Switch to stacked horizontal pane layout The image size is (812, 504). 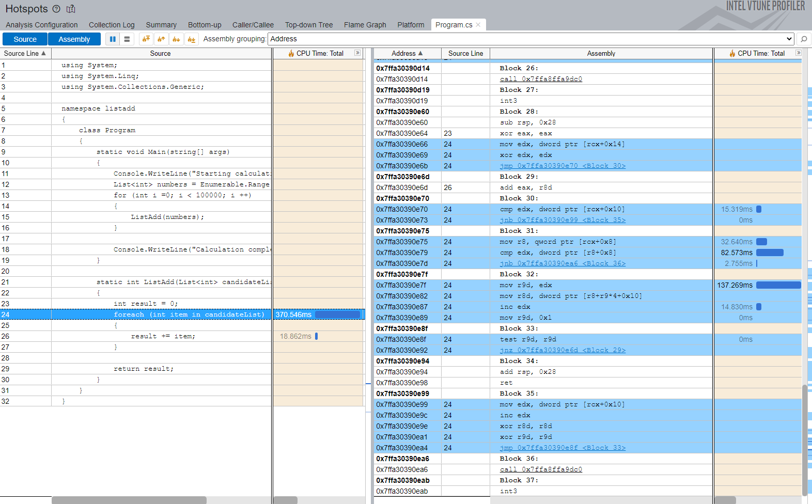[x=127, y=39]
